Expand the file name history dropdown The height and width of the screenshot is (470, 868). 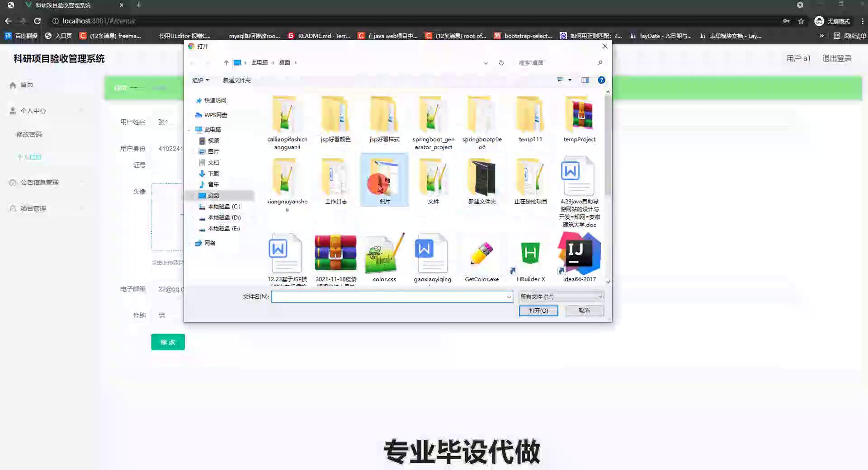point(509,297)
